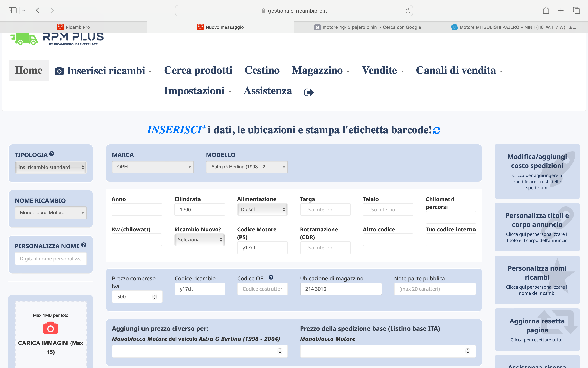Open the NOME RICAMBIO Monoblocco Motore dropdown
The width and height of the screenshot is (588, 368).
pyautogui.click(x=51, y=213)
